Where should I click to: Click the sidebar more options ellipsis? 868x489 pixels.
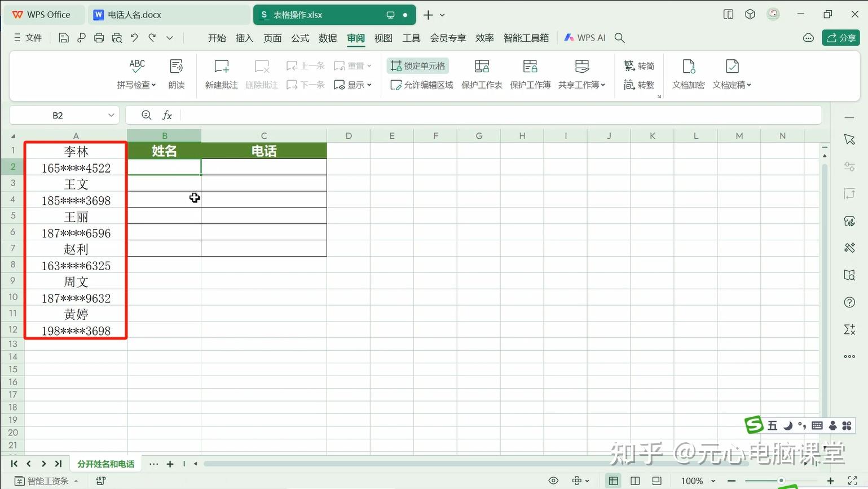[x=849, y=356]
